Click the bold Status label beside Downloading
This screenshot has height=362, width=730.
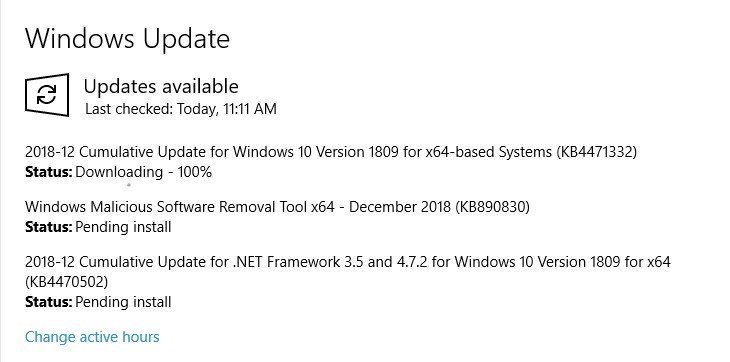[48, 172]
